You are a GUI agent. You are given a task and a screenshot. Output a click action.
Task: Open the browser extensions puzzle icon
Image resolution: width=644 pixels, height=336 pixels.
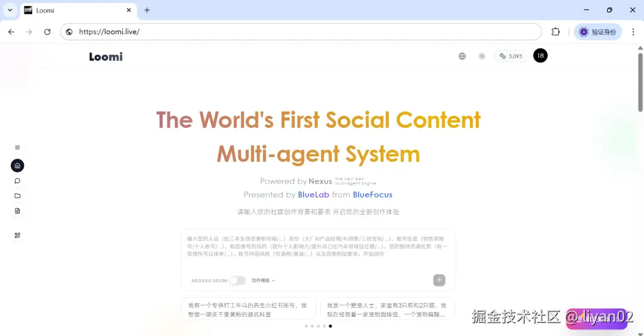pyautogui.click(x=555, y=32)
